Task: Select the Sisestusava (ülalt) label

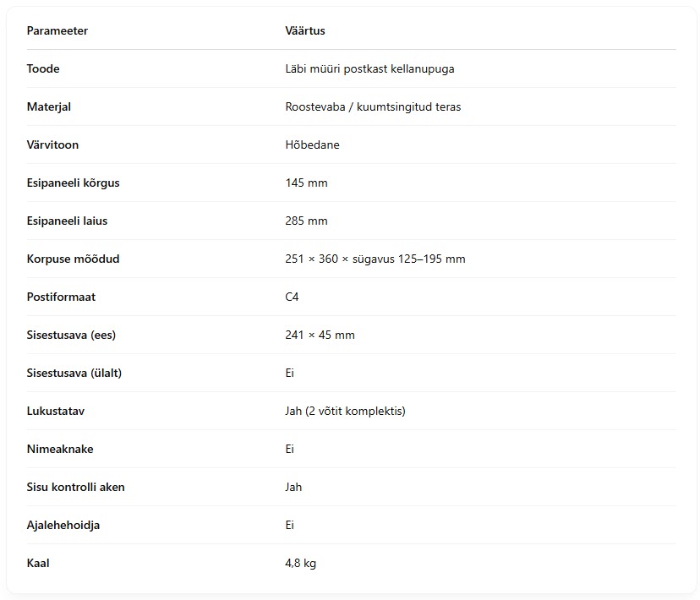Action: [74, 373]
